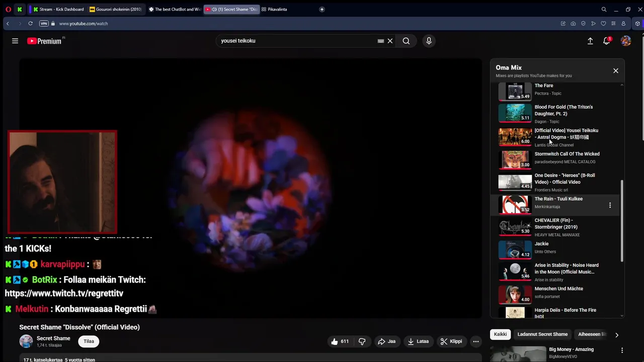The width and height of the screenshot is (644, 362).
Task: Submit search with magnifier button
Action: click(406, 41)
